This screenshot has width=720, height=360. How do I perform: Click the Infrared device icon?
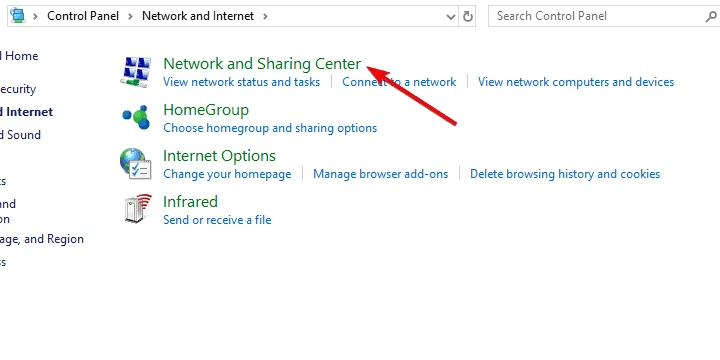pos(137,209)
